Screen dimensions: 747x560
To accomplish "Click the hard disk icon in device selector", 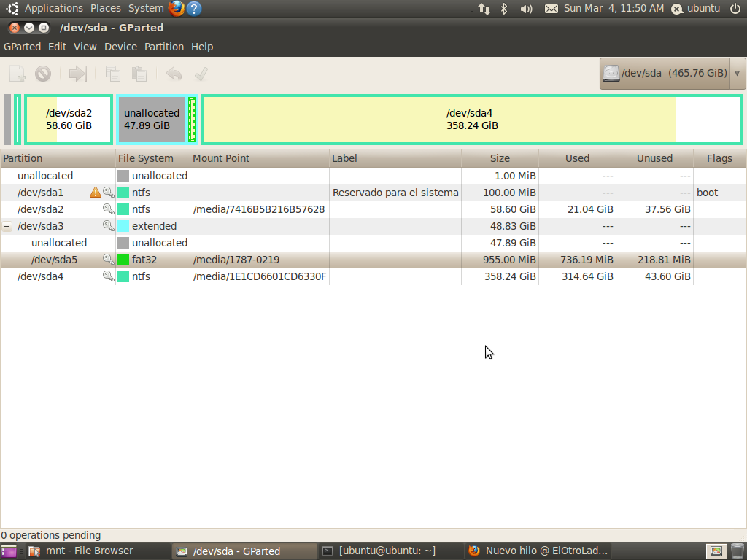I will coord(611,74).
